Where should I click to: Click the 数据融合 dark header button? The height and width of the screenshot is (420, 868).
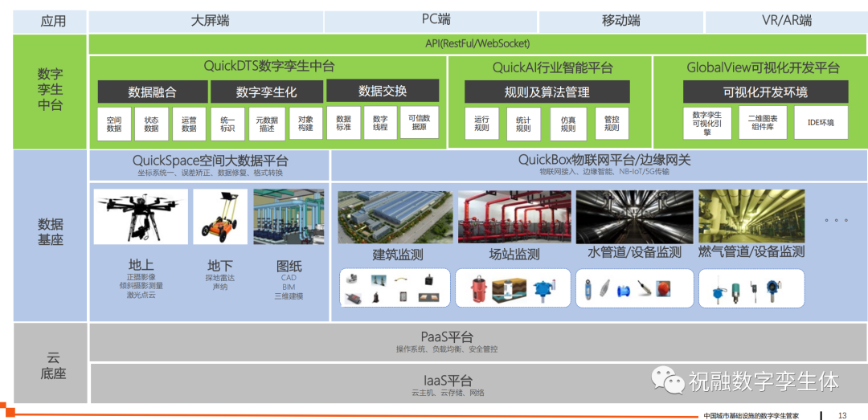tap(153, 92)
